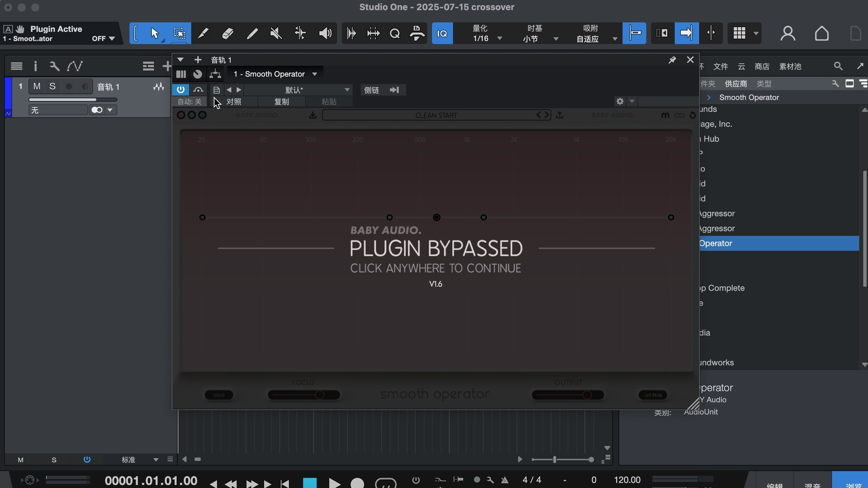Select the Range tool
Image resolution: width=868 pixels, height=488 pixels.
coord(179,33)
